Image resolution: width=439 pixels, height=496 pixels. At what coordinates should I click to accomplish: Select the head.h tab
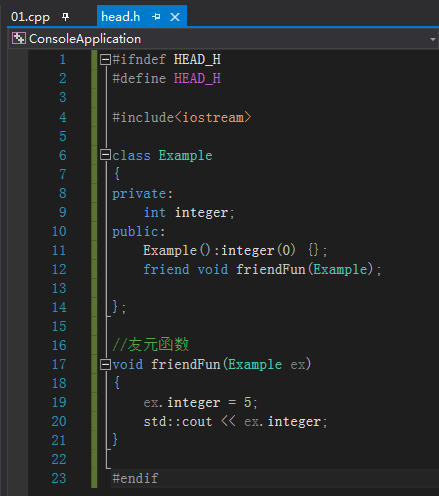(120, 17)
